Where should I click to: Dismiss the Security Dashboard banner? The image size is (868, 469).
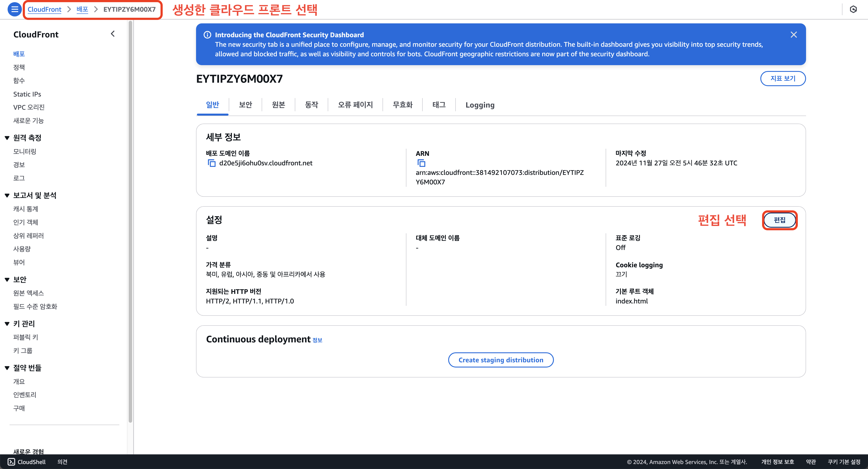(794, 35)
